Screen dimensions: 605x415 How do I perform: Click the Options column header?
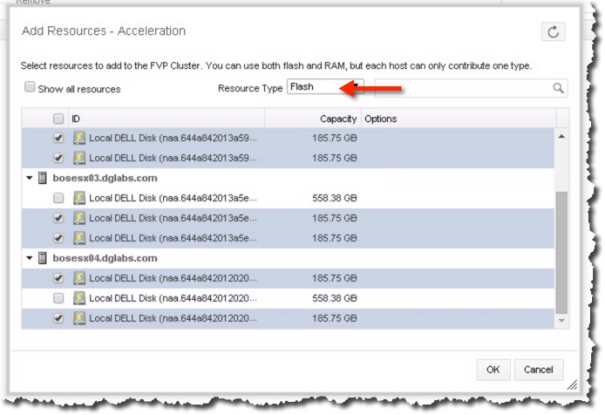(x=458, y=118)
